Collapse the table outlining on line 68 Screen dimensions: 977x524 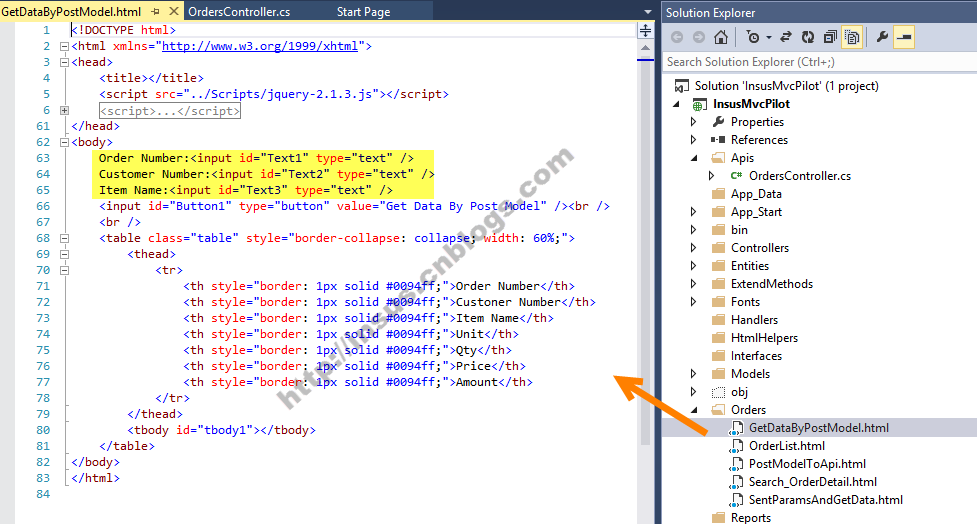point(64,238)
